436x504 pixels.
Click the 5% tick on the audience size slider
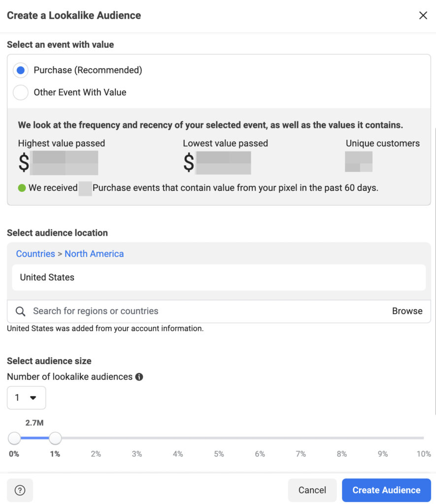pos(219,454)
